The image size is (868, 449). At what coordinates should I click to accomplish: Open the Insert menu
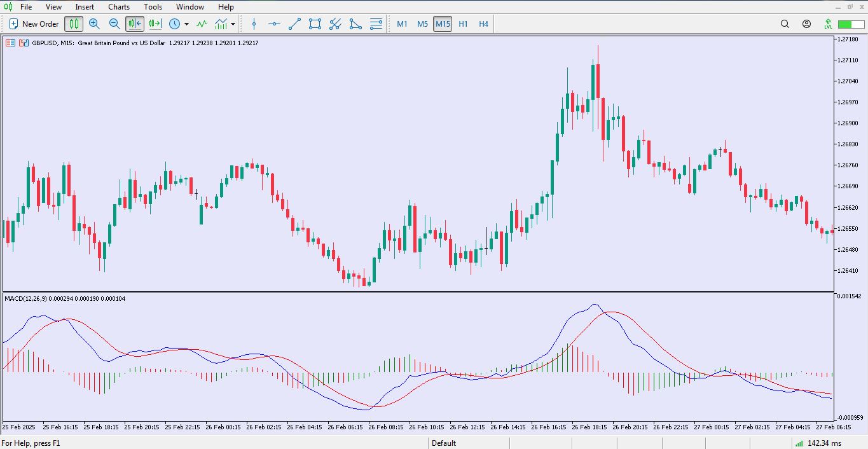click(x=85, y=7)
